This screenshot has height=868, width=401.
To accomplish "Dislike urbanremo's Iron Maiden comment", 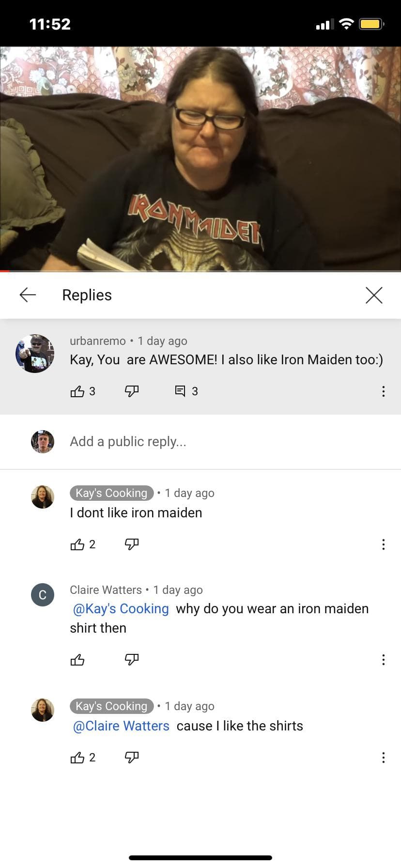I will [132, 391].
